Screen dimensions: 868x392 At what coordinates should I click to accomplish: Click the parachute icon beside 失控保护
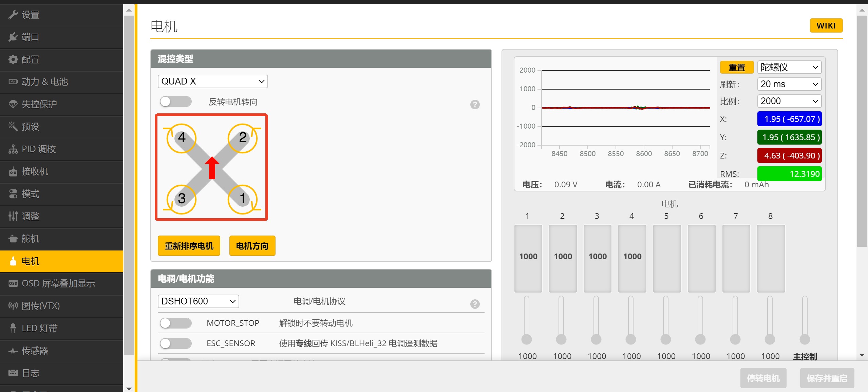pyautogui.click(x=13, y=104)
